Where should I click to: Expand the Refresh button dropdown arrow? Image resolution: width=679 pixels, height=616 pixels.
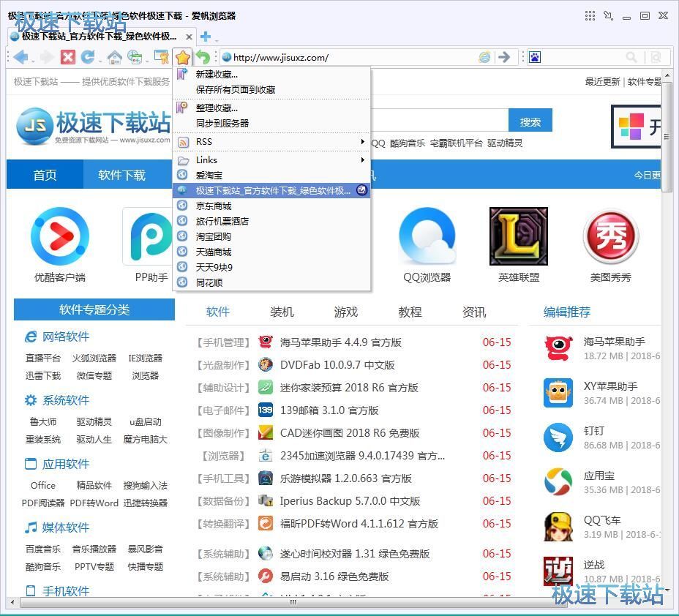click(100, 61)
